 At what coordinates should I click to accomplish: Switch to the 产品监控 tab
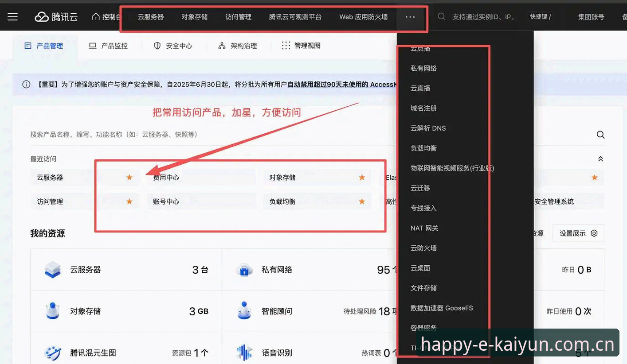click(108, 46)
